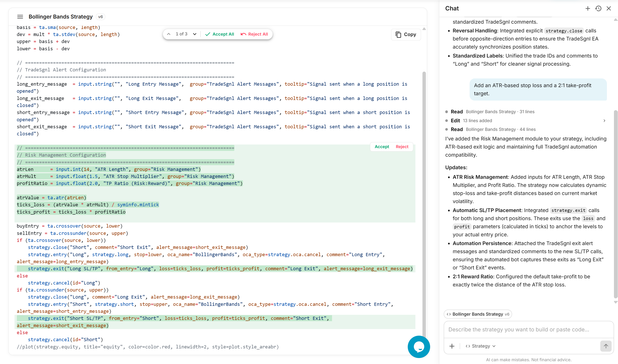Click the strategy.exit Short SL/TP code line
Screen dimensions: 618x364
[215, 322]
